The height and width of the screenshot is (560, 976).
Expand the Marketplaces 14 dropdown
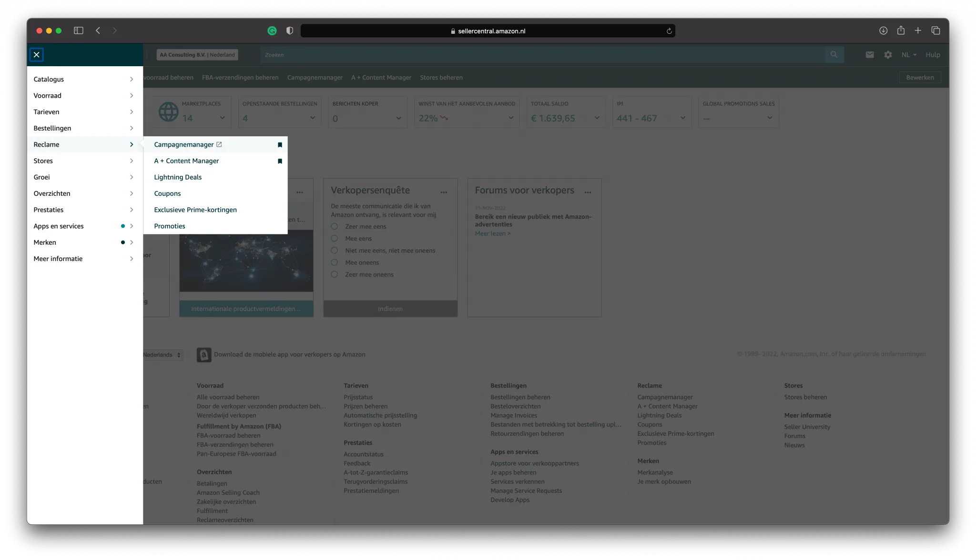click(222, 118)
